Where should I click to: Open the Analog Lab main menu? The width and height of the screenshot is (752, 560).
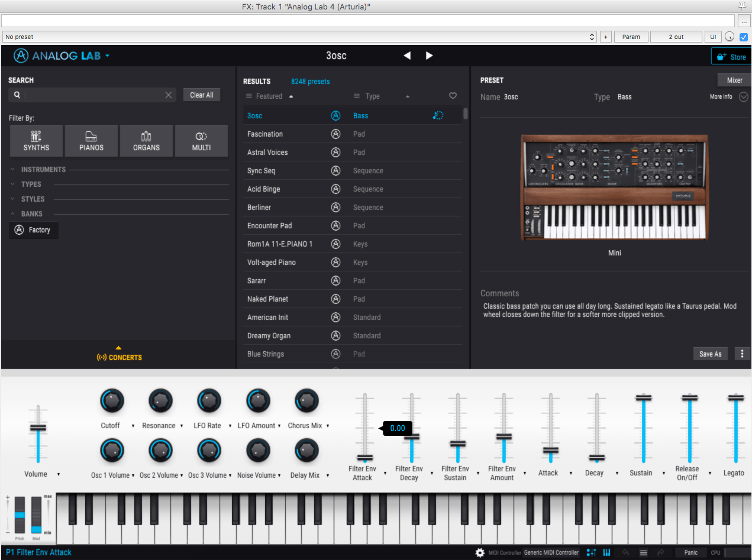pyautogui.click(x=62, y=56)
